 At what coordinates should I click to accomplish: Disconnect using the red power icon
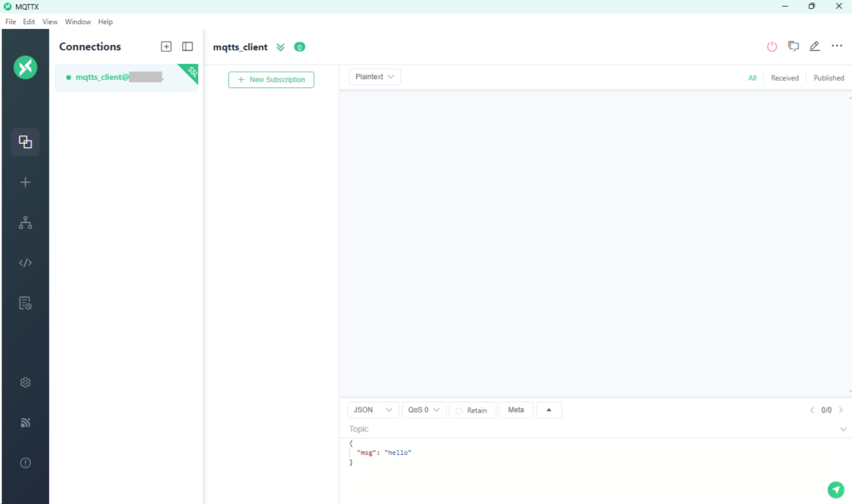(772, 47)
